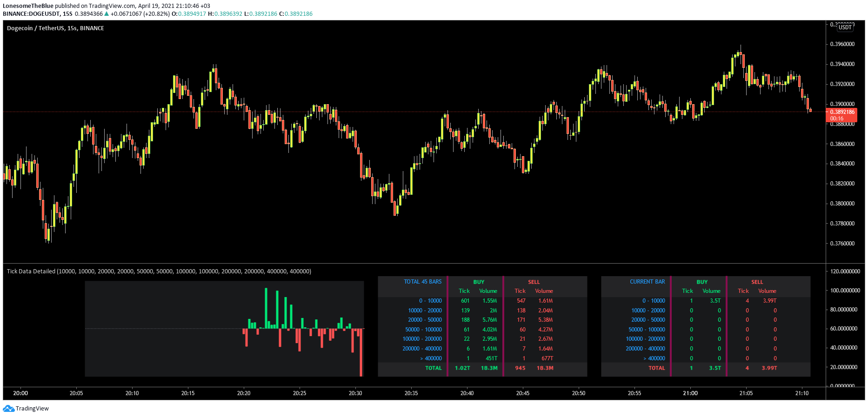
Task: Click the sell volume value 1.64M
Action: point(546,349)
